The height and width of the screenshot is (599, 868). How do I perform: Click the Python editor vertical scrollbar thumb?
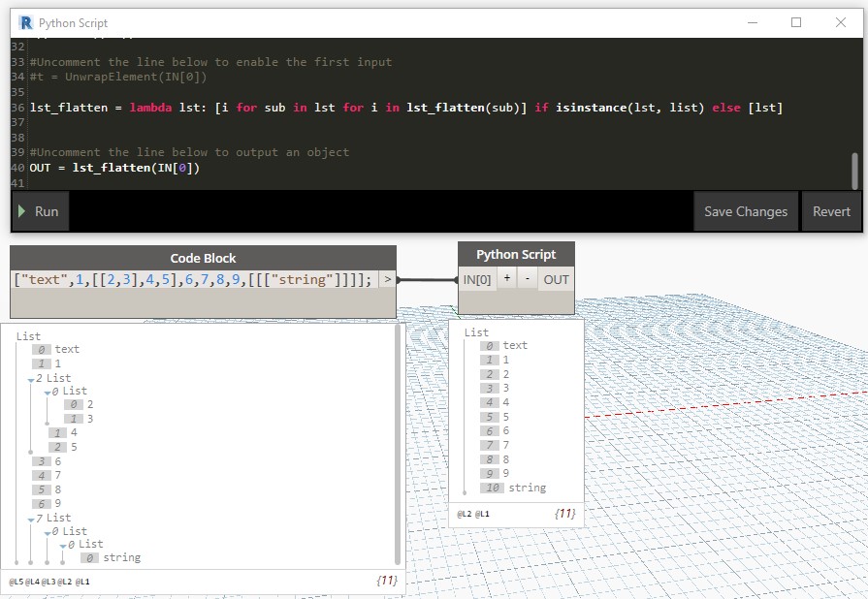click(855, 171)
